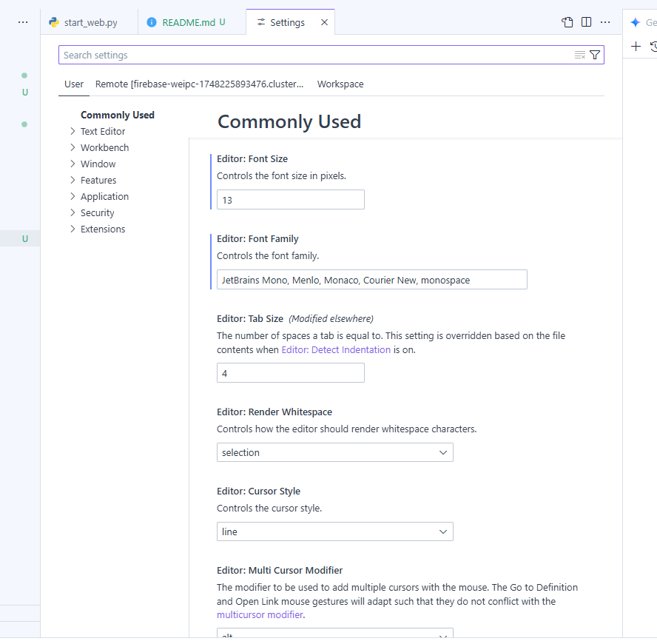This screenshot has height=644, width=657.
Task: Open the editor More Actions ellipsis menu
Action: tap(605, 22)
